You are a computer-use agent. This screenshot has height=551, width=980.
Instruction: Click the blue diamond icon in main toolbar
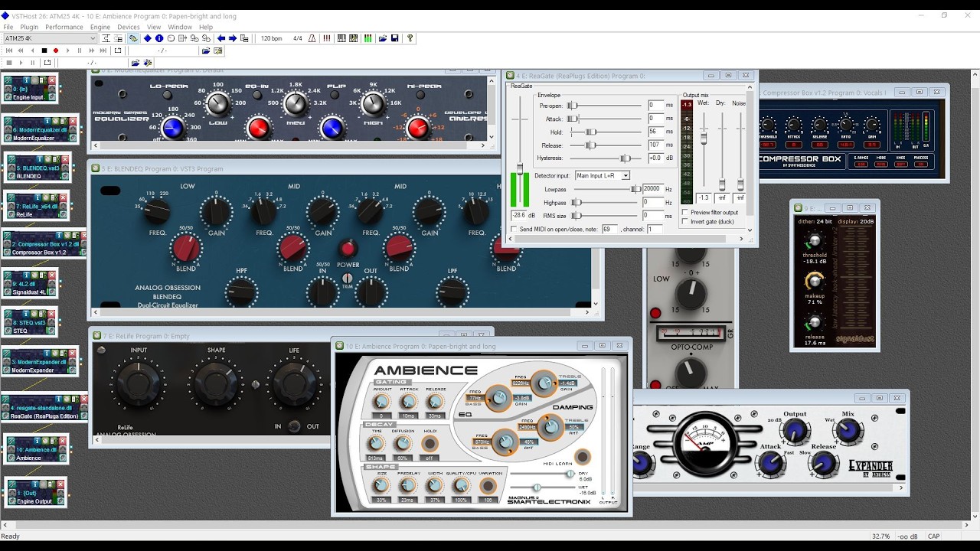point(148,38)
